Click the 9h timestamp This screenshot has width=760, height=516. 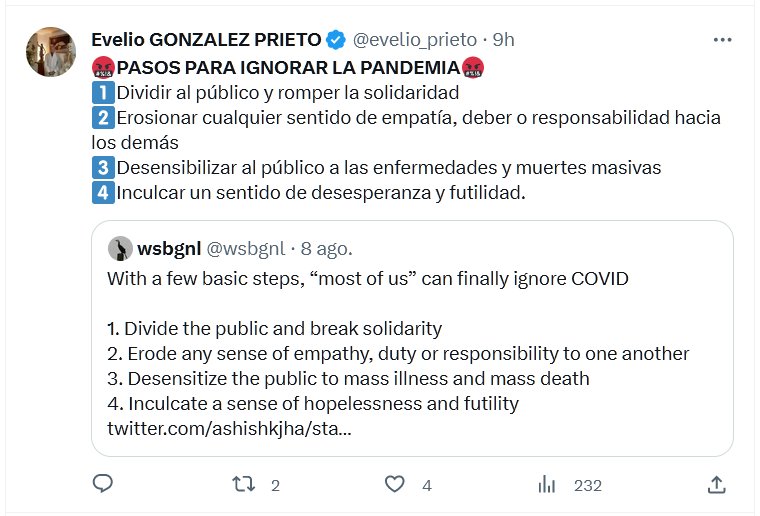[x=504, y=40]
